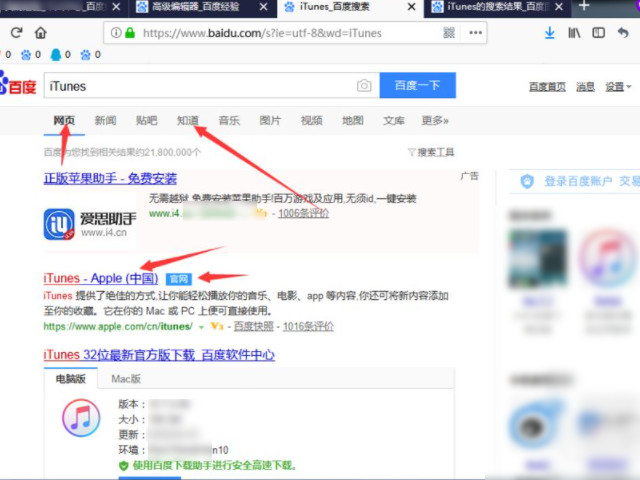Open 1016条评价 reviews link
The height and width of the screenshot is (480, 640).
click(x=308, y=326)
